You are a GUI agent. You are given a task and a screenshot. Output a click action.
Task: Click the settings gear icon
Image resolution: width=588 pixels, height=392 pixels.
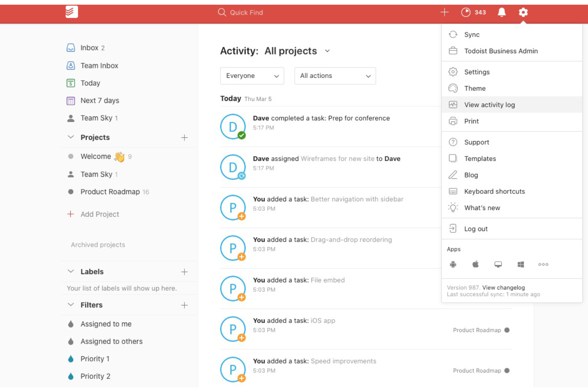pyautogui.click(x=523, y=12)
